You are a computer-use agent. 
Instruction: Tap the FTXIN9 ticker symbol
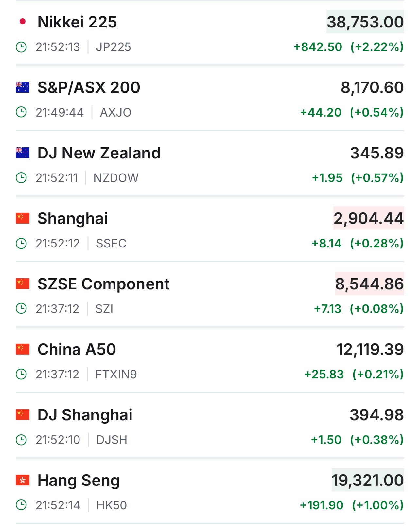click(x=116, y=374)
